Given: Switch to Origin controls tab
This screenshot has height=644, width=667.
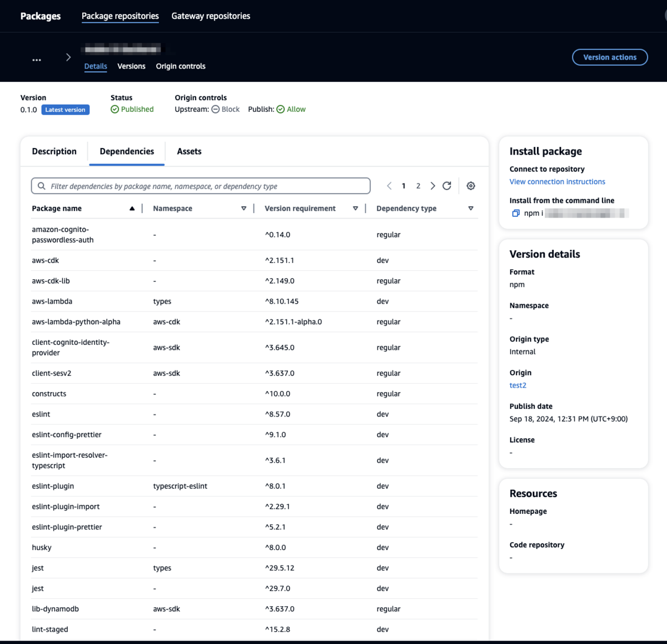Looking at the screenshot, I should pos(181,66).
